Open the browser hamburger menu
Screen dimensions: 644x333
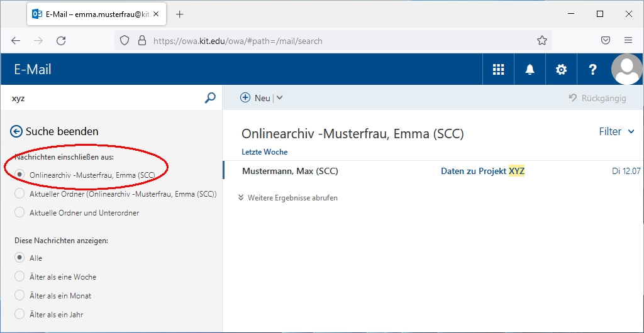click(x=628, y=40)
